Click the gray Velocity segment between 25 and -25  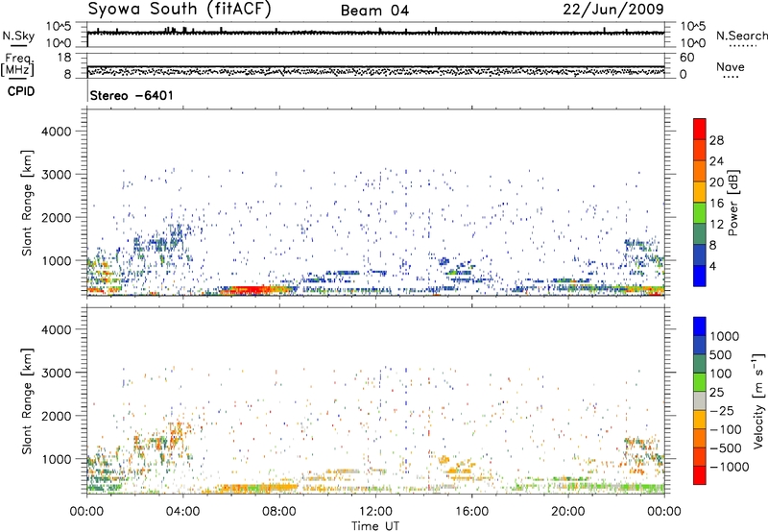700,401
